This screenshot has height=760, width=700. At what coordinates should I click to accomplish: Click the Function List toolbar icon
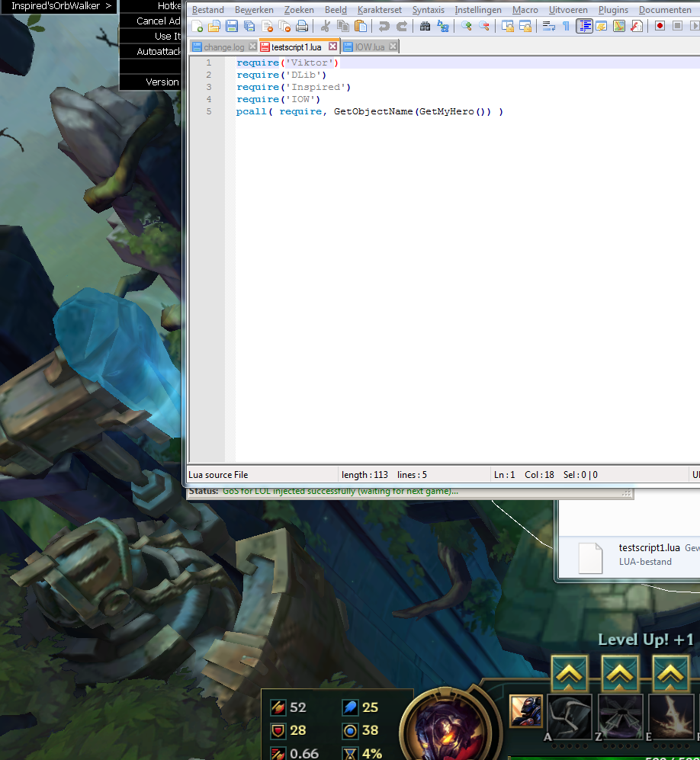637,26
